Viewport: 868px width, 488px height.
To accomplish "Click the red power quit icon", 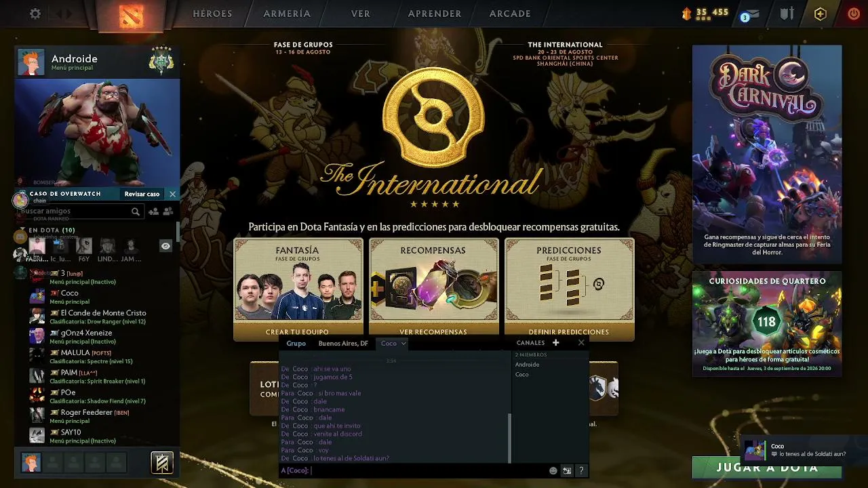I will point(854,14).
